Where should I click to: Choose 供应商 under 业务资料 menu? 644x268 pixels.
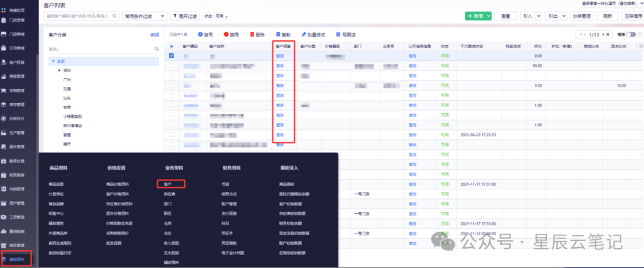click(169, 194)
